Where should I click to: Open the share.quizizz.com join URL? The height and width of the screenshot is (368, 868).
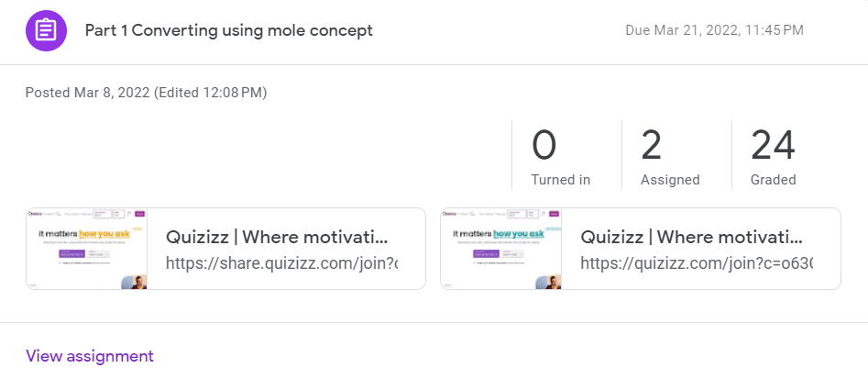point(282,264)
